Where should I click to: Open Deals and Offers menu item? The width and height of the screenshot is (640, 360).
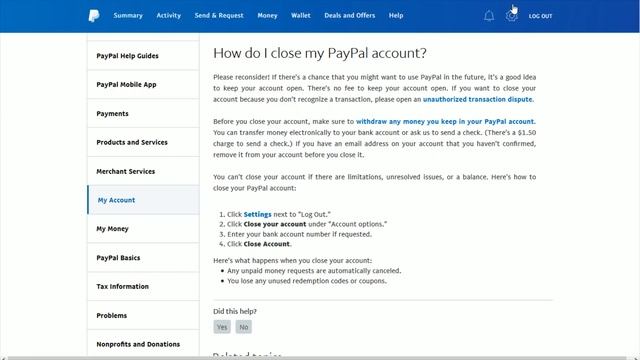349,16
